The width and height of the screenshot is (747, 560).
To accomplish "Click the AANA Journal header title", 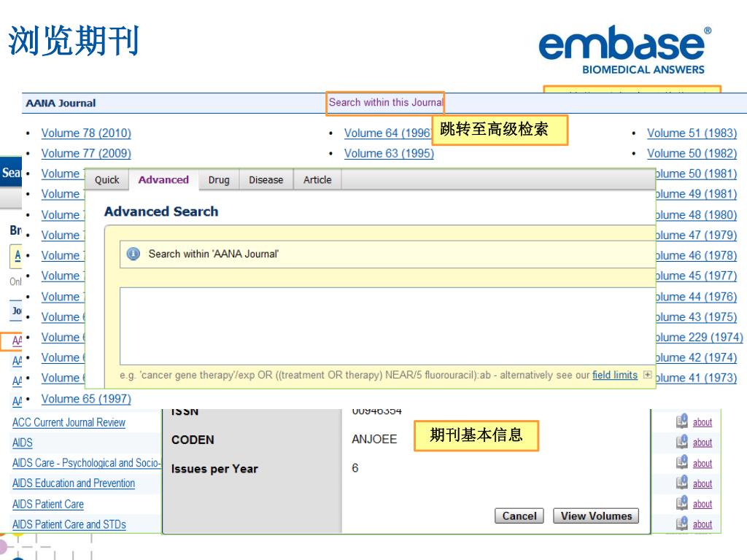I will (61, 103).
